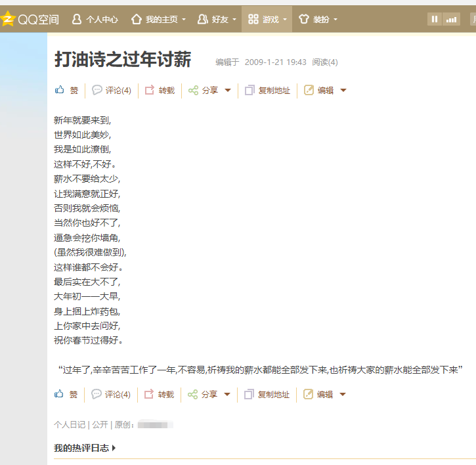Click the top 转载 repost icon
Screen dimensions: 476x465
(150, 90)
